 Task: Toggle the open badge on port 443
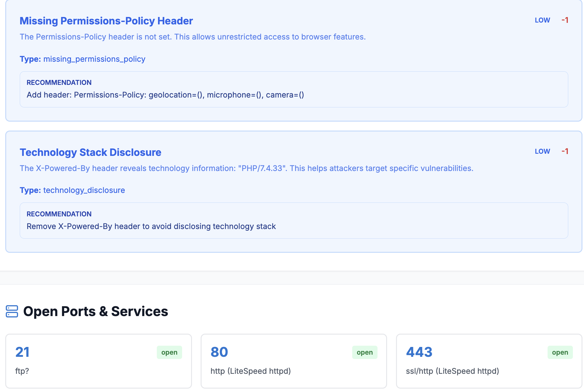(560, 352)
